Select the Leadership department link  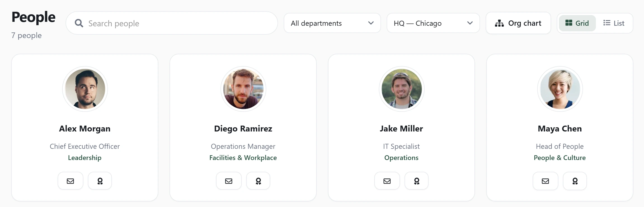[x=85, y=158]
